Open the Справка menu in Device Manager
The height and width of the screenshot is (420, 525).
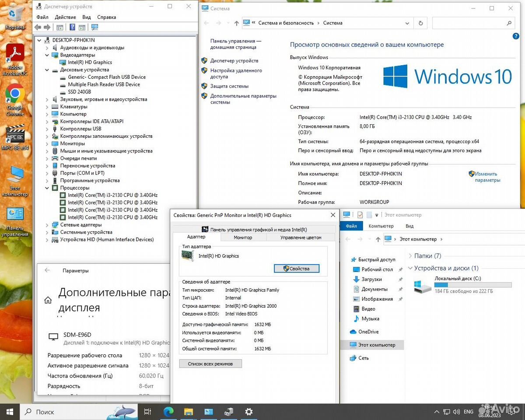(107, 17)
